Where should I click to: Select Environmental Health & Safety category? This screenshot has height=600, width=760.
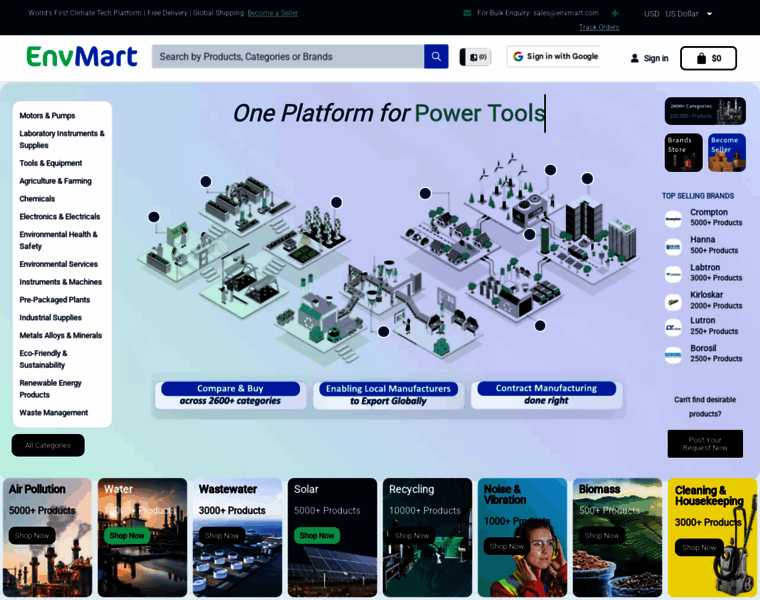[58, 240]
